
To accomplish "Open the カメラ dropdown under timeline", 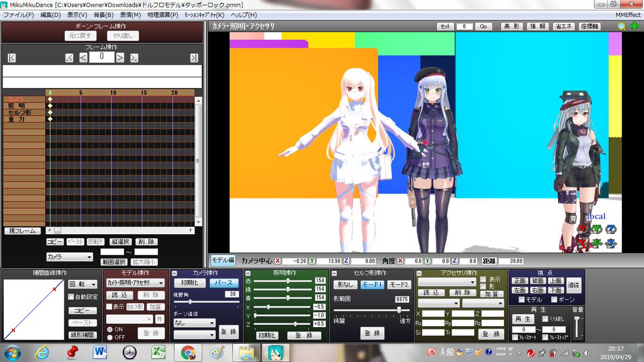I will pyautogui.click(x=70, y=257).
